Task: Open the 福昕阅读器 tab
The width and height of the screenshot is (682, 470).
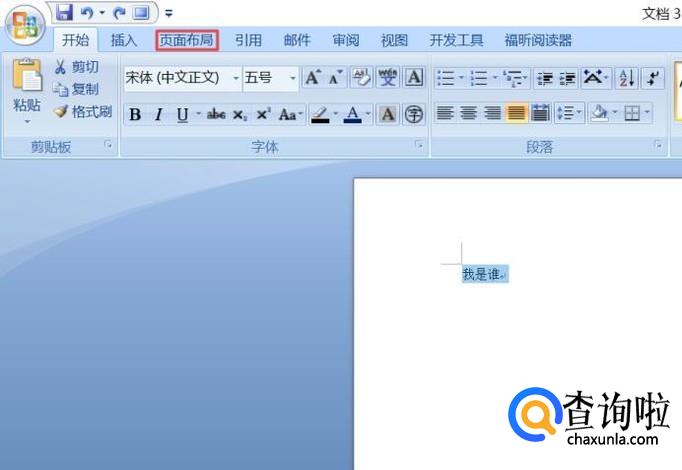Action: [538, 40]
